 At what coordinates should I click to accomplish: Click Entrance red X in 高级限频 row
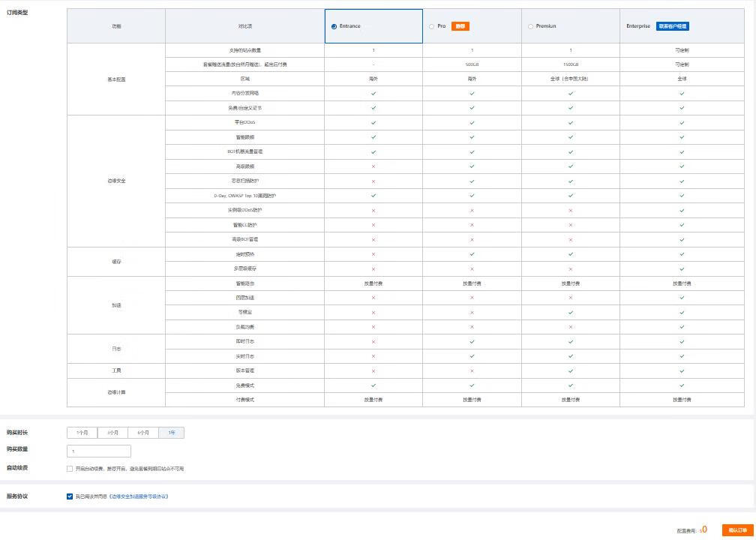[373, 166]
